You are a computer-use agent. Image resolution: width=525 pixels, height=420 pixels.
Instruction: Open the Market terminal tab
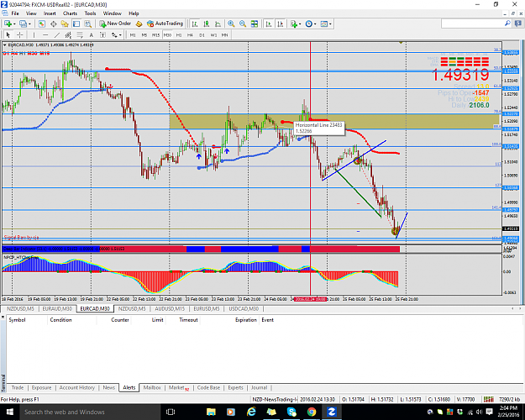pyautogui.click(x=178, y=387)
